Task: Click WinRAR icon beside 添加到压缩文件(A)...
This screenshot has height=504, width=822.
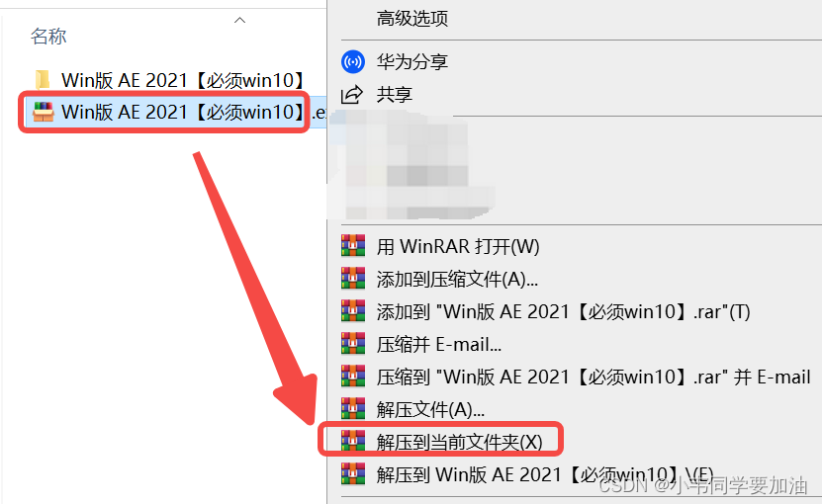Action: point(353,279)
